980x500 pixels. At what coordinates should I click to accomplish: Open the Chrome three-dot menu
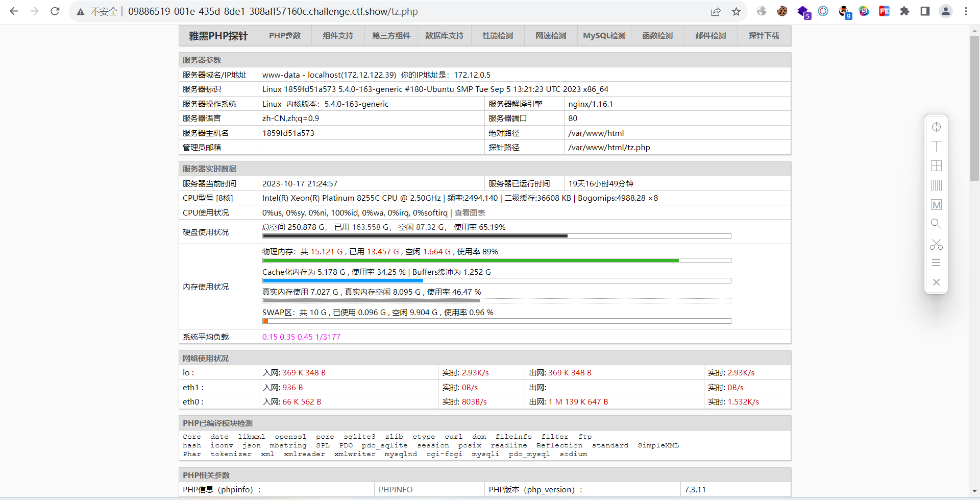[x=966, y=11]
